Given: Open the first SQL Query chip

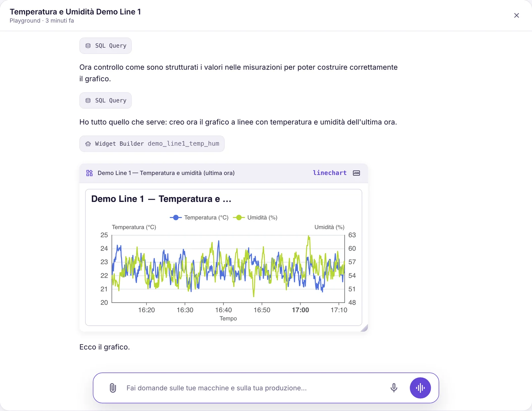Looking at the screenshot, I should pyautogui.click(x=105, y=46).
